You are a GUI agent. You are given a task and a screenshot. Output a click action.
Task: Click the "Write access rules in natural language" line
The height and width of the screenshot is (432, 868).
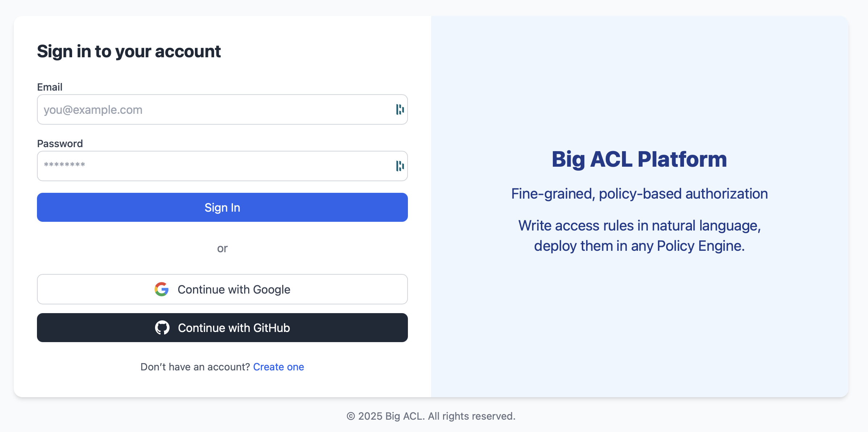pos(639,225)
